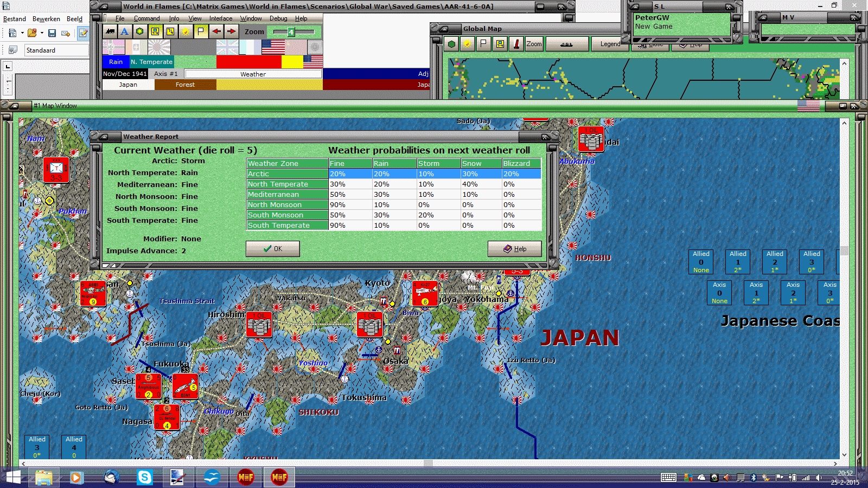Image resolution: width=868 pixels, height=488 pixels.
Task: Open File Explorer from the taskbar
Action: coord(43,477)
